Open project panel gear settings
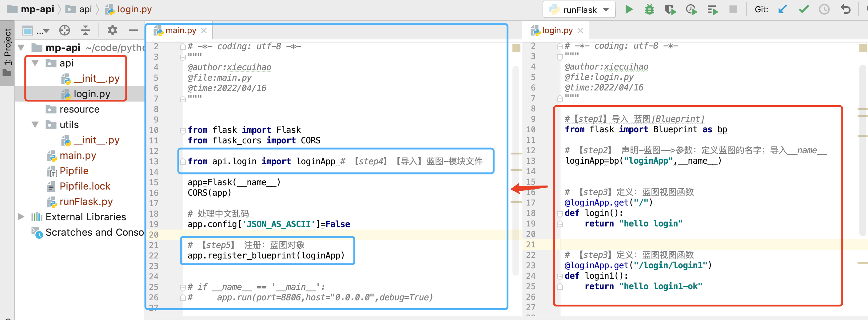Viewport: 868px width, 320px height. [x=112, y=30]
